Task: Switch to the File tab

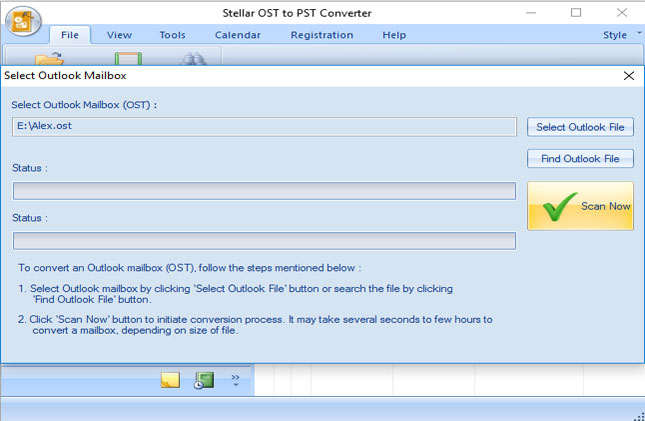Action: 70,35
